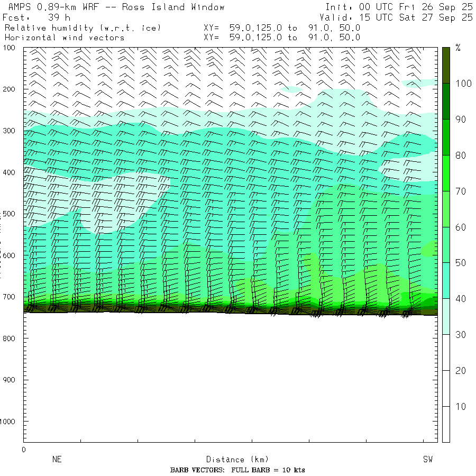Click the XY coordinates on the relative humidity line

282,28
